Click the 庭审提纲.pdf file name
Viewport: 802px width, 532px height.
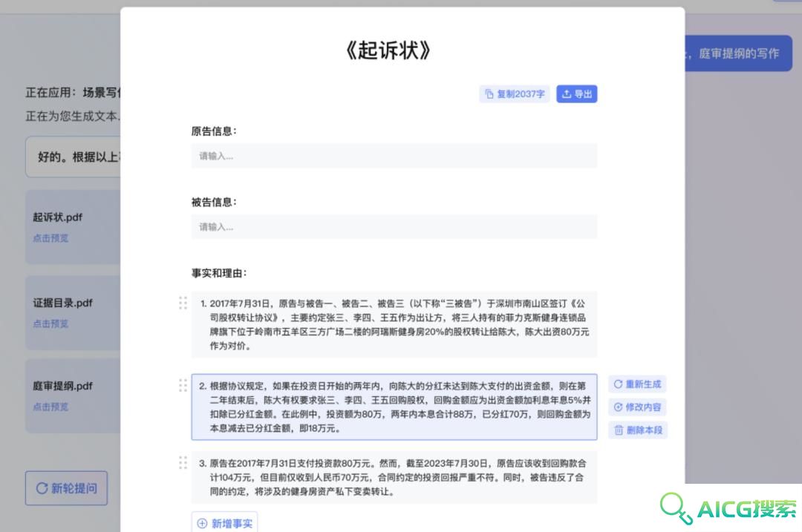[x=63, y=386]
